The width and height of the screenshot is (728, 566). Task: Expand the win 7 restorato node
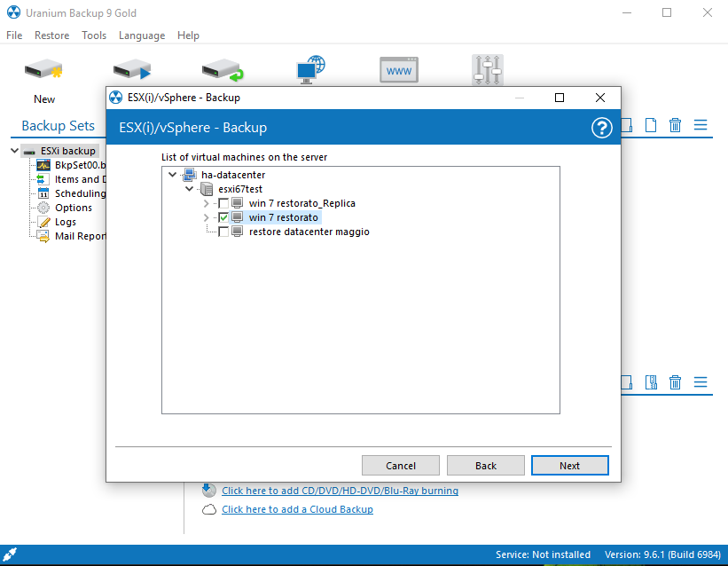point(206,217)
